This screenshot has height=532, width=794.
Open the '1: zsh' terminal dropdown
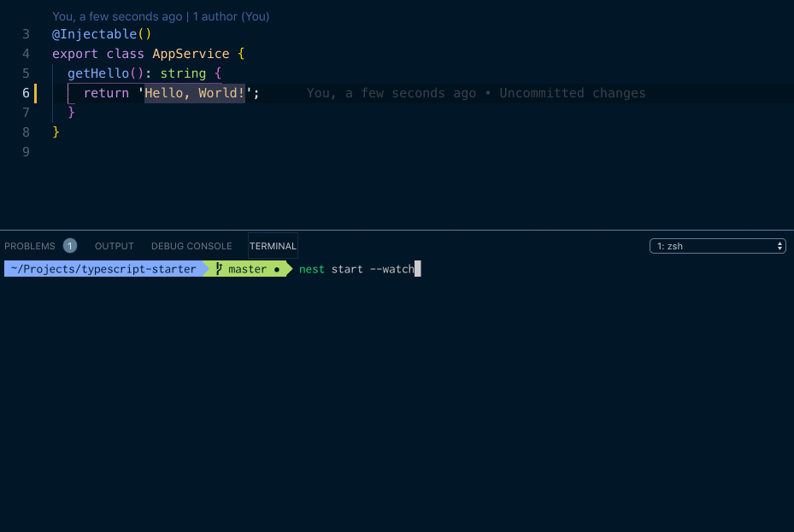(718, 246)
